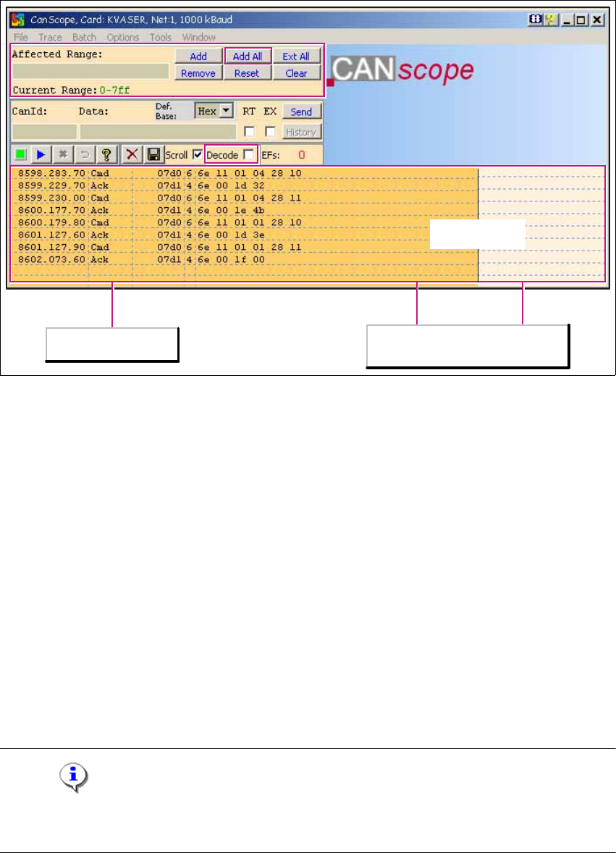The image size is (616, 853).
Task: Click the Current Range value 0-7ff
Action: [114, 91]
